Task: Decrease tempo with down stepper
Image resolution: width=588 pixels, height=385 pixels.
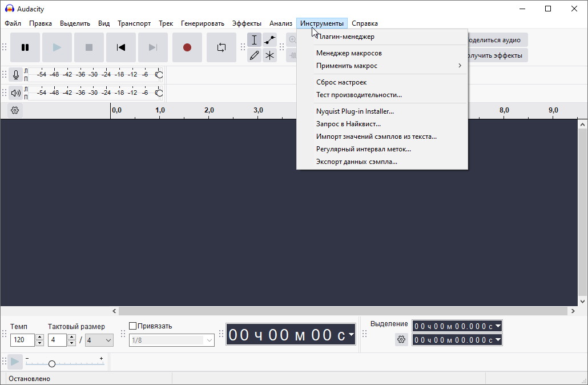Action: pyautogui.click(x=40, y=343)
